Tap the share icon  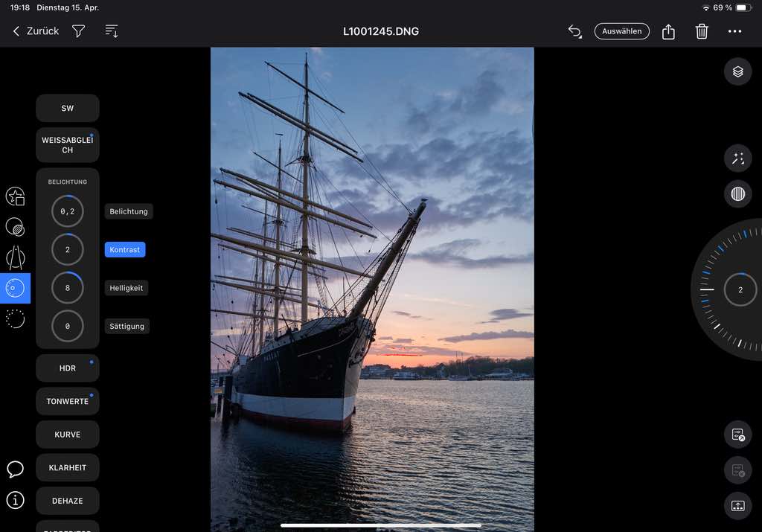coord(668,31)
